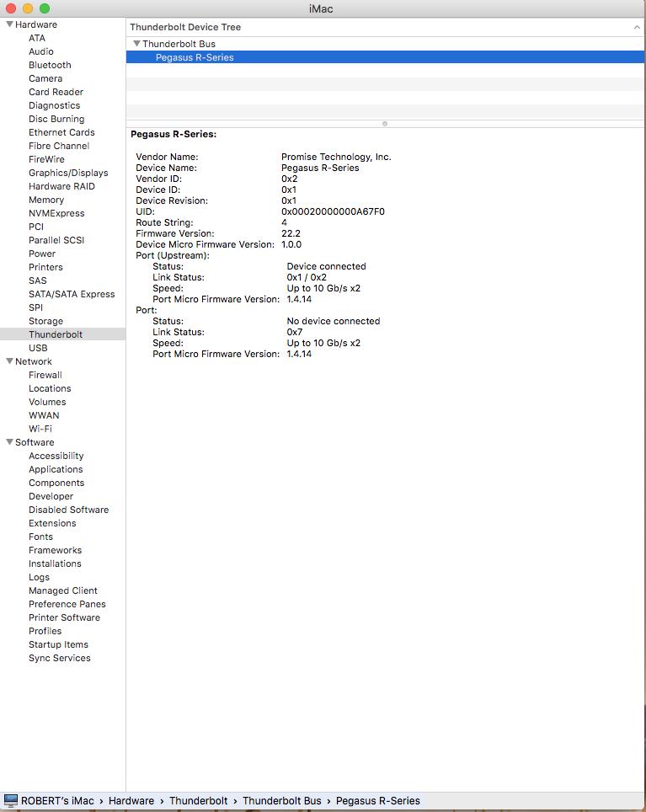
Task: Show Memory information
Action: point(46,200)
